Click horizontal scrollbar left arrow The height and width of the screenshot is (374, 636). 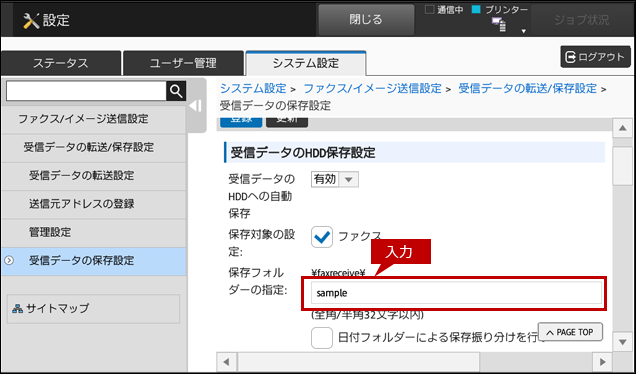227,361
